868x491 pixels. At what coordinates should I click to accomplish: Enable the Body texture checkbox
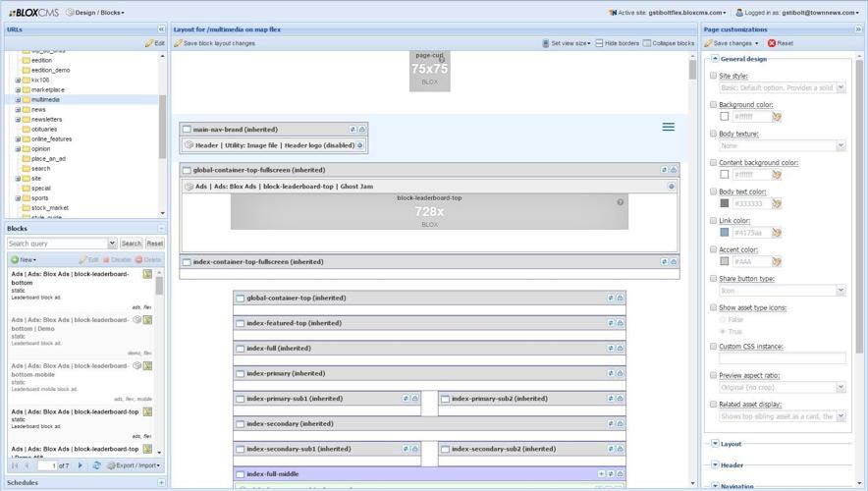pyautogui.click(x=713, y=134)
